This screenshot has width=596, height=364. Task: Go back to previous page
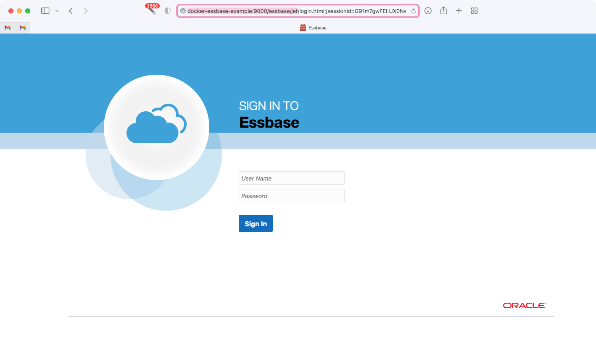[x=71, y=11]
